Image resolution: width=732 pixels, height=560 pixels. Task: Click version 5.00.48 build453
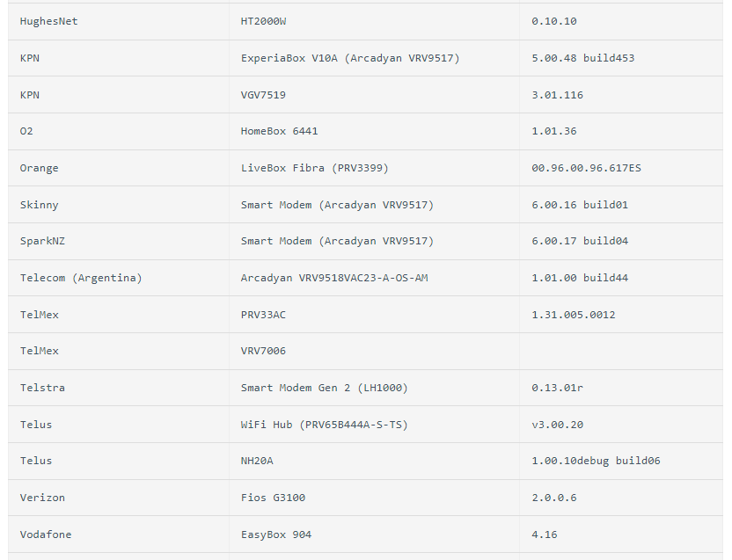(x=582, y=58)
